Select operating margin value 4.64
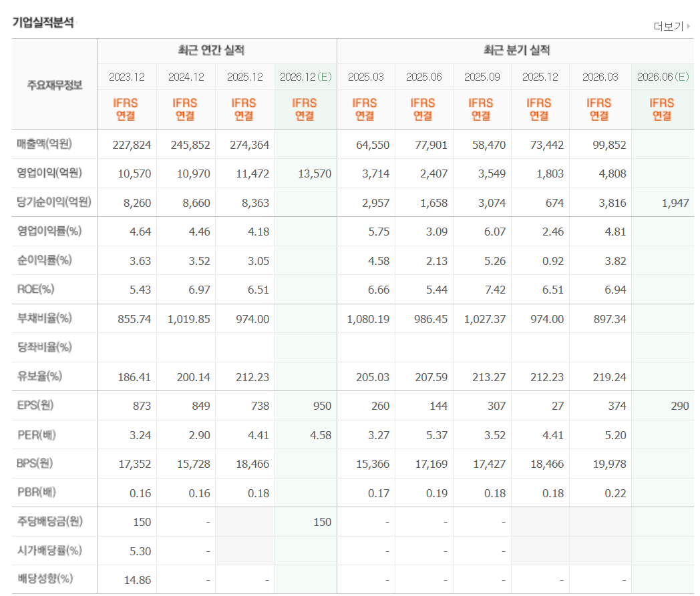Screen dimensions: 700x596 point(140,232)
